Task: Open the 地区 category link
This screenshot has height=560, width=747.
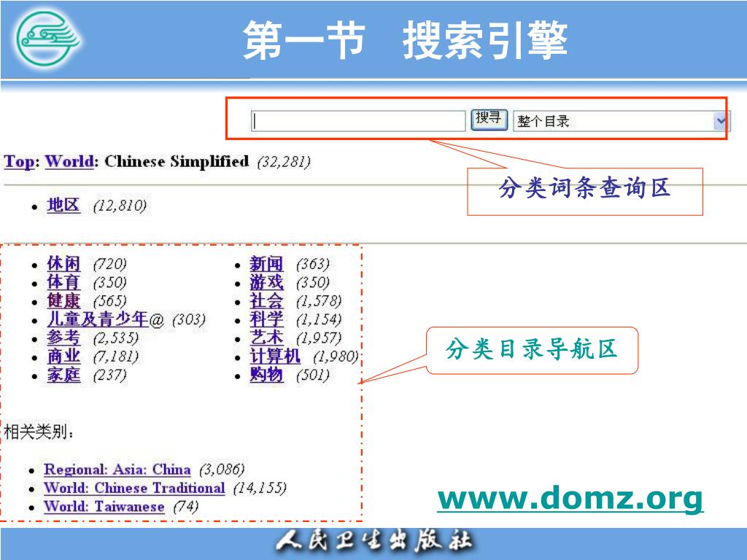Action: point(63,205)
